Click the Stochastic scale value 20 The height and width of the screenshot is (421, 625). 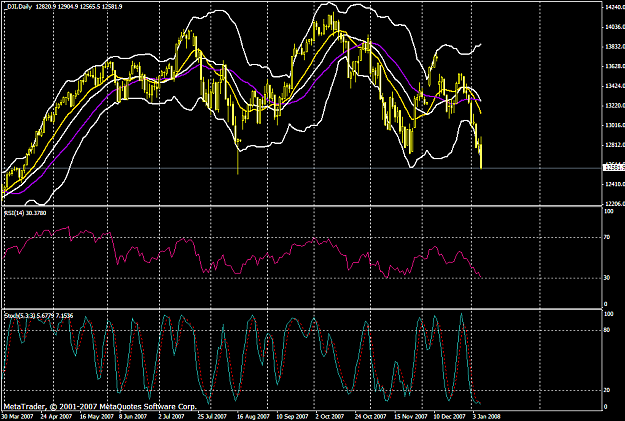click(607, 390)
